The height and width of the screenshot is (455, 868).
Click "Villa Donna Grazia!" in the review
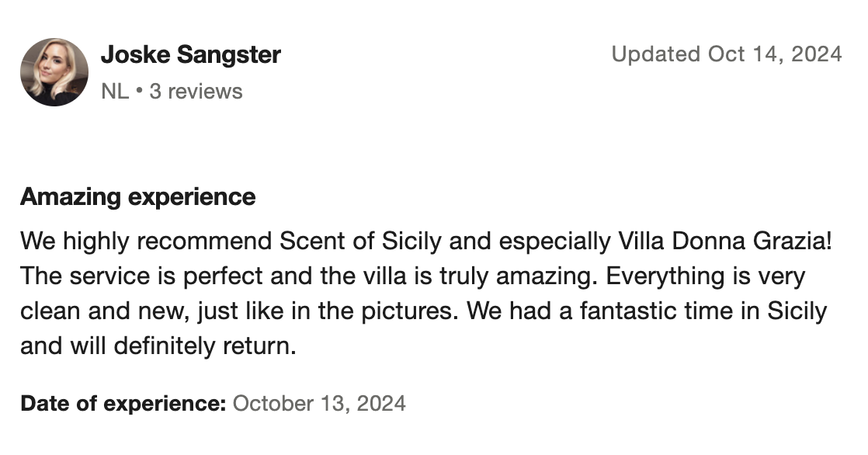(725, 241)
